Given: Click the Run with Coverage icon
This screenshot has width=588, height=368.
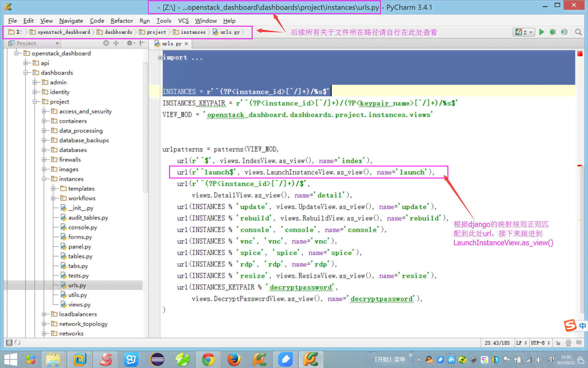Looking at the screenshot, I should click(564, 32).
